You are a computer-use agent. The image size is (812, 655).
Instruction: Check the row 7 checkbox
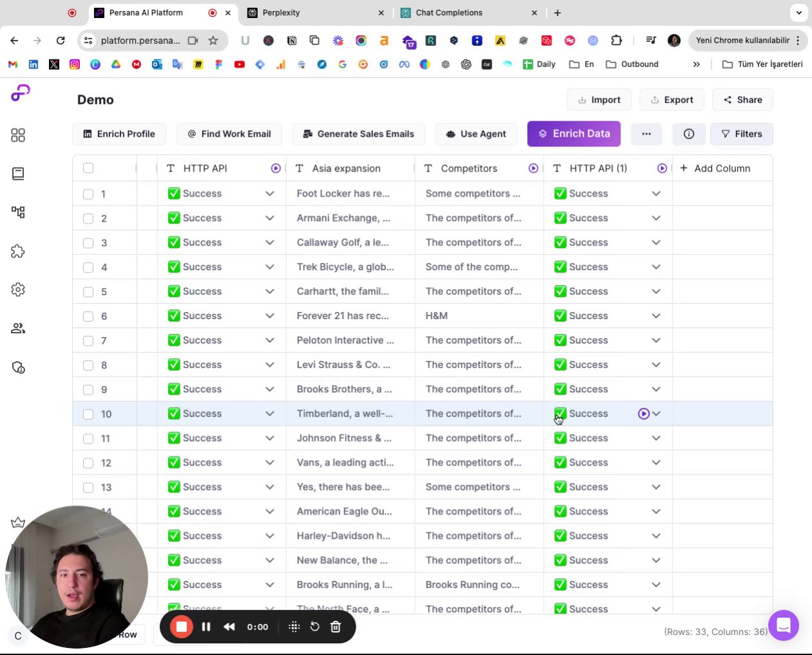[88, 341]
